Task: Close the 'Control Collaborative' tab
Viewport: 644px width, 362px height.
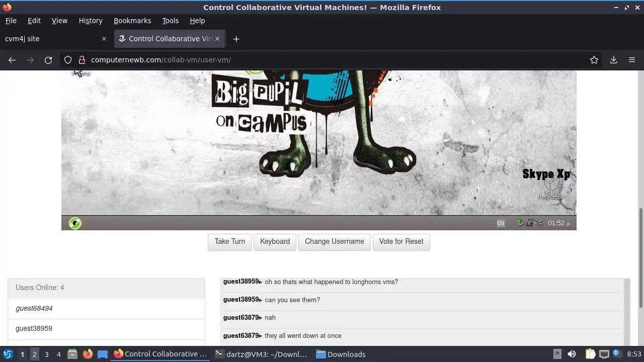Action: 217,39
